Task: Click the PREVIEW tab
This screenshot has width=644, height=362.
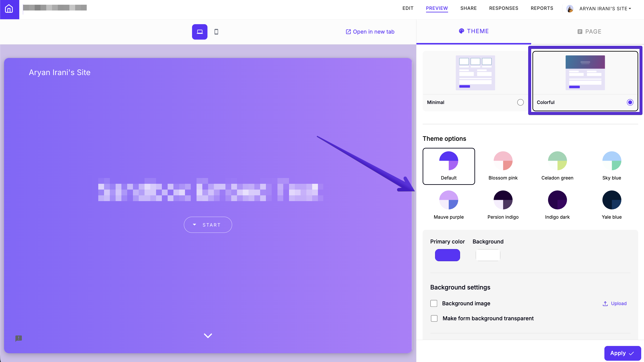Action: [437, 8]
